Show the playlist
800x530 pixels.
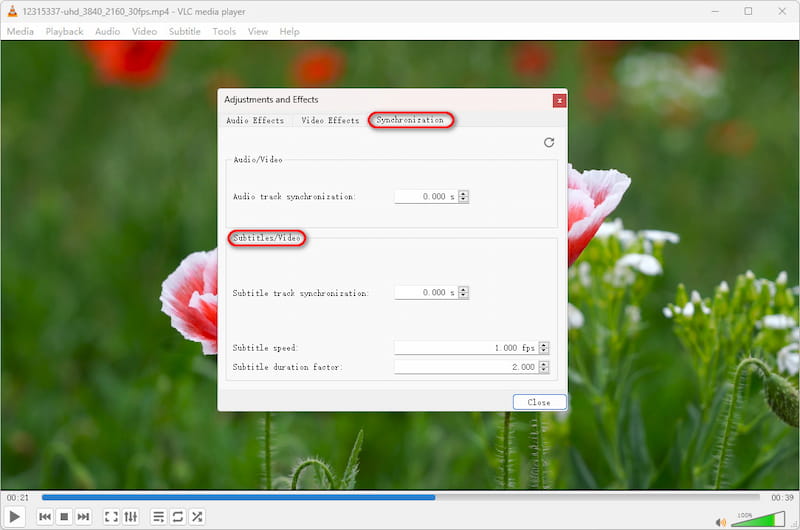(x=159, y=517)
